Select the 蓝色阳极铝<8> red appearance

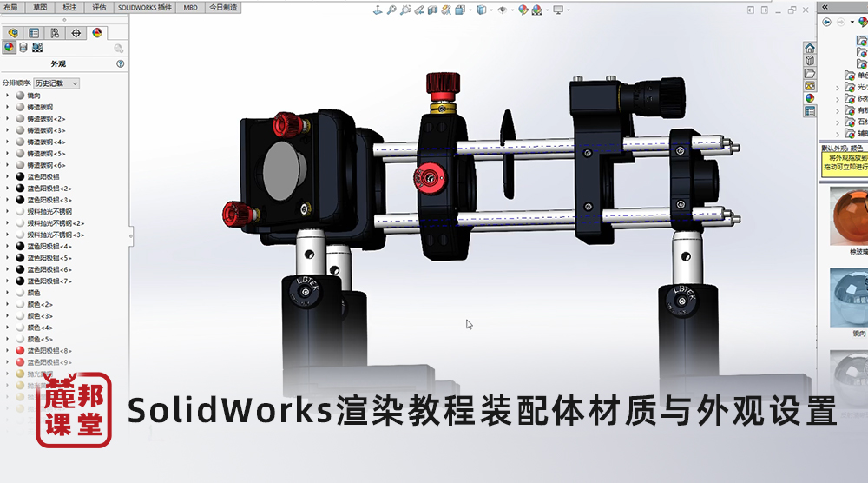coord(49,351)
